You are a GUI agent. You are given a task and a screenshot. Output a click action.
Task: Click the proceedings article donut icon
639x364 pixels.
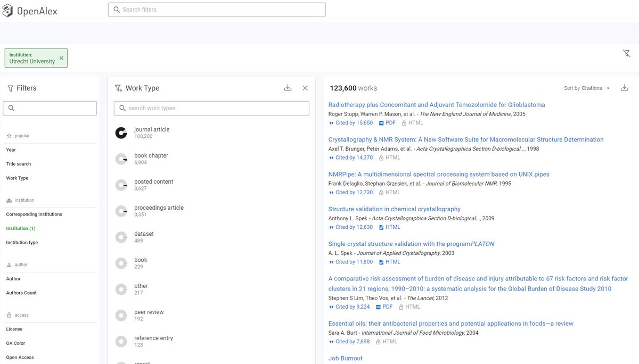(x=121, y=211)
